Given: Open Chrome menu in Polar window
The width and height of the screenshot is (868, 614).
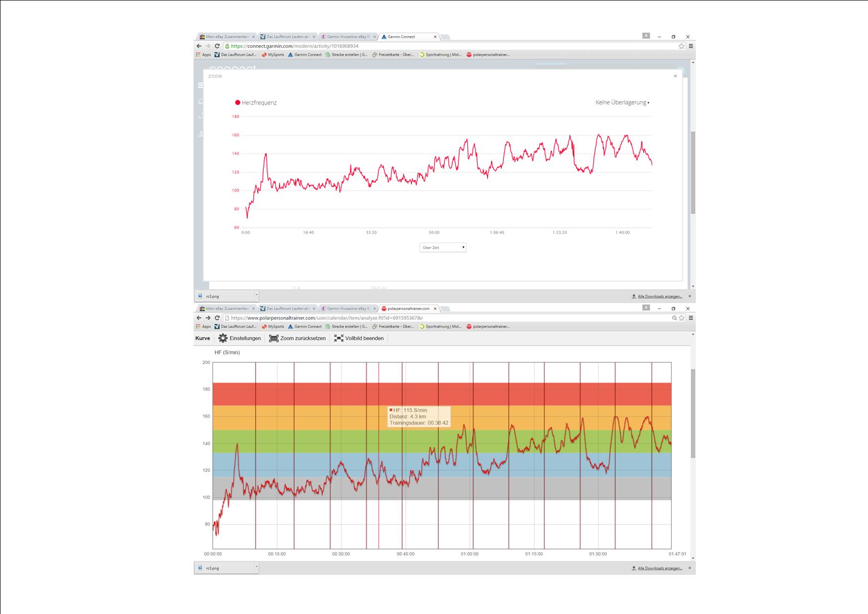Looking at the screenshot, I should 691,318.
